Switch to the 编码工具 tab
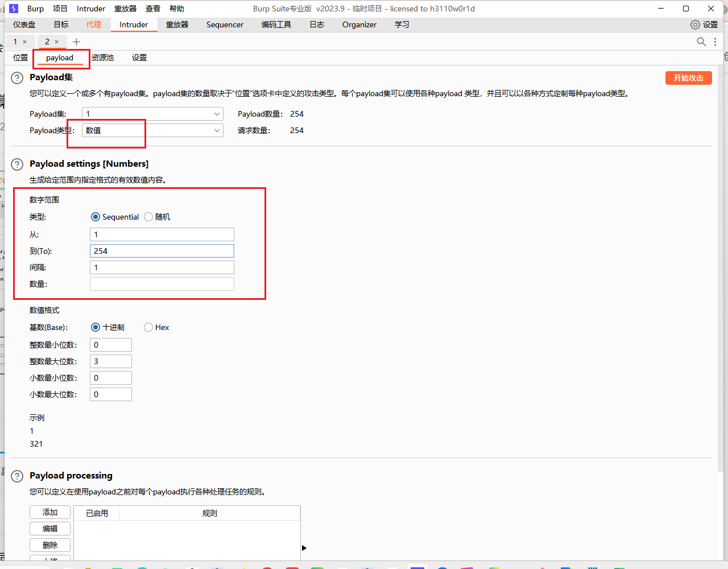728x569 pixels. tap(276, 24)
